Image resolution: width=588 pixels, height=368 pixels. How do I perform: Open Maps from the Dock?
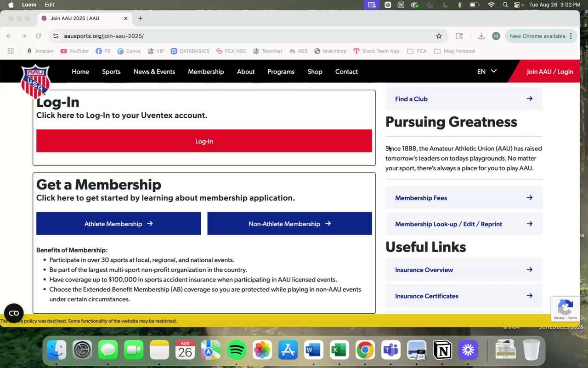pos(211,351)
